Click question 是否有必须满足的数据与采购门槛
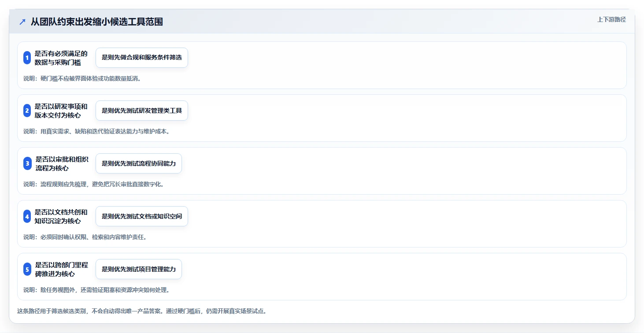644x333 pixels. coord(61,58)
